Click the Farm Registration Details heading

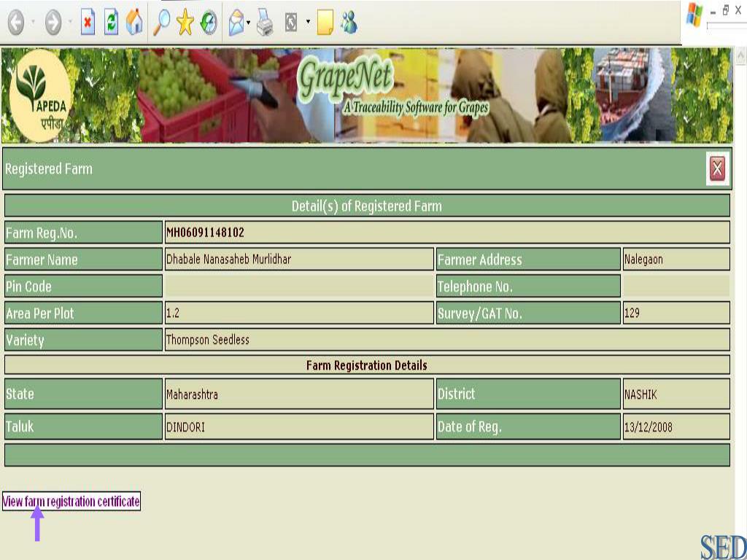point(366,365)
